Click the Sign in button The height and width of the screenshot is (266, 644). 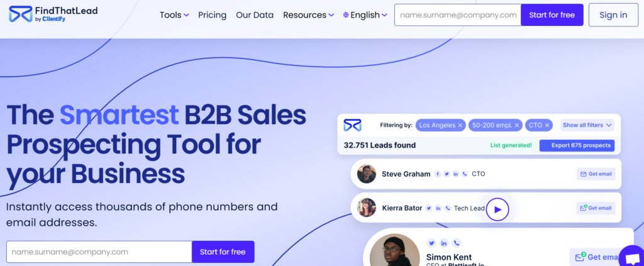point(613,15)
